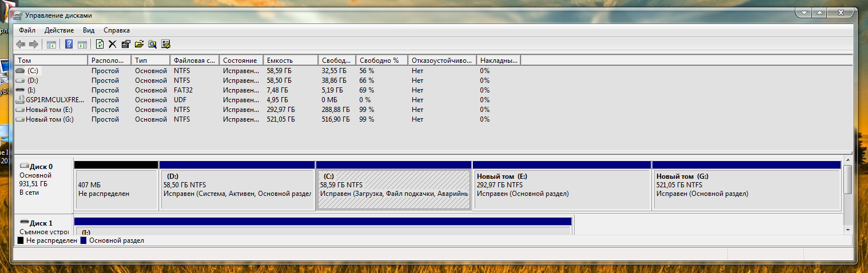Open the Вид menu

[89, 30]
